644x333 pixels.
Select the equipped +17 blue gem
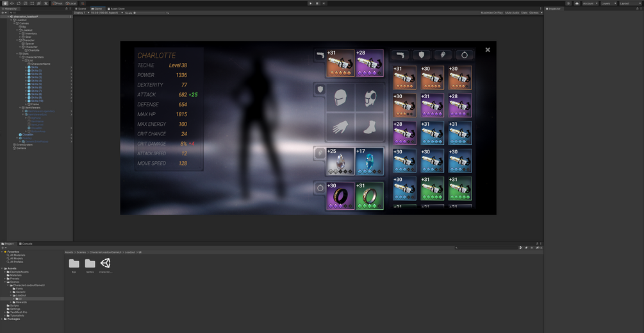370,162
